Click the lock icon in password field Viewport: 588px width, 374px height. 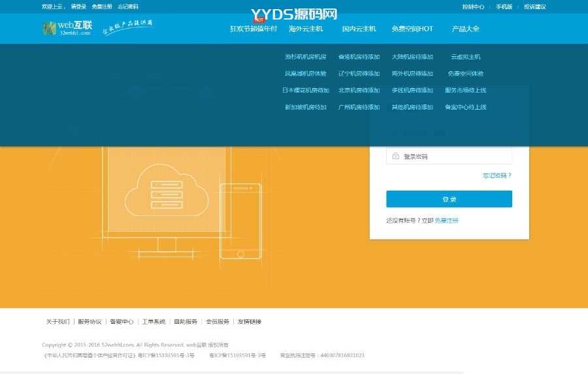396,157
